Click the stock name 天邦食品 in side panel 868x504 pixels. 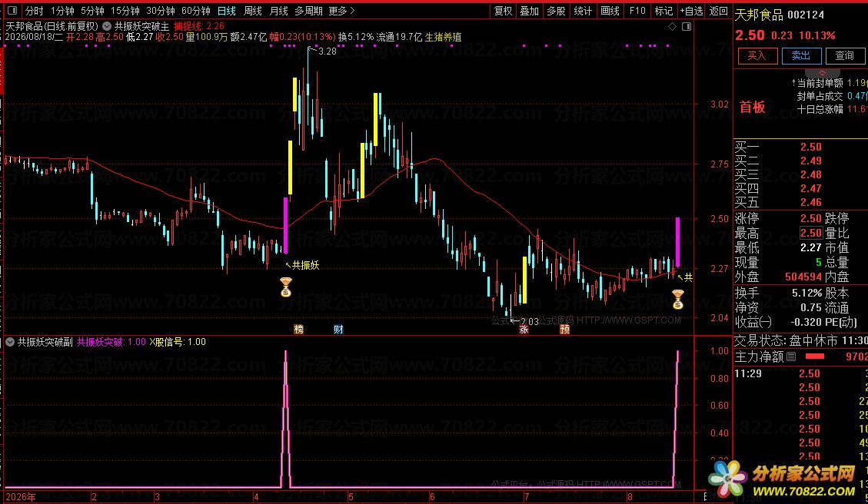tap(759, 15)
